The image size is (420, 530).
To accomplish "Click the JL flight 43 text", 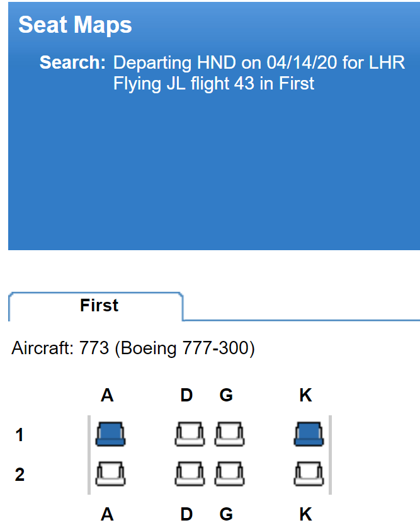I will [213, 83].
